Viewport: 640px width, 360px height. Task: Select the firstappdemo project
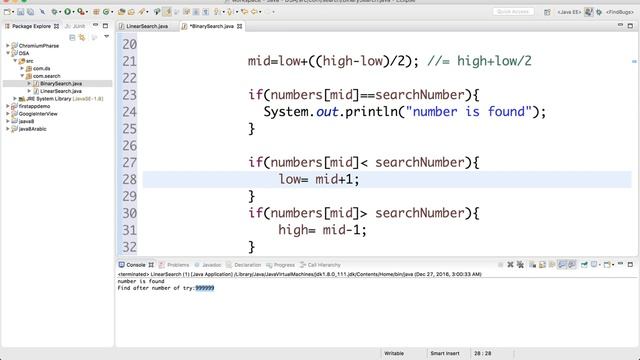[x=34, y=106]
